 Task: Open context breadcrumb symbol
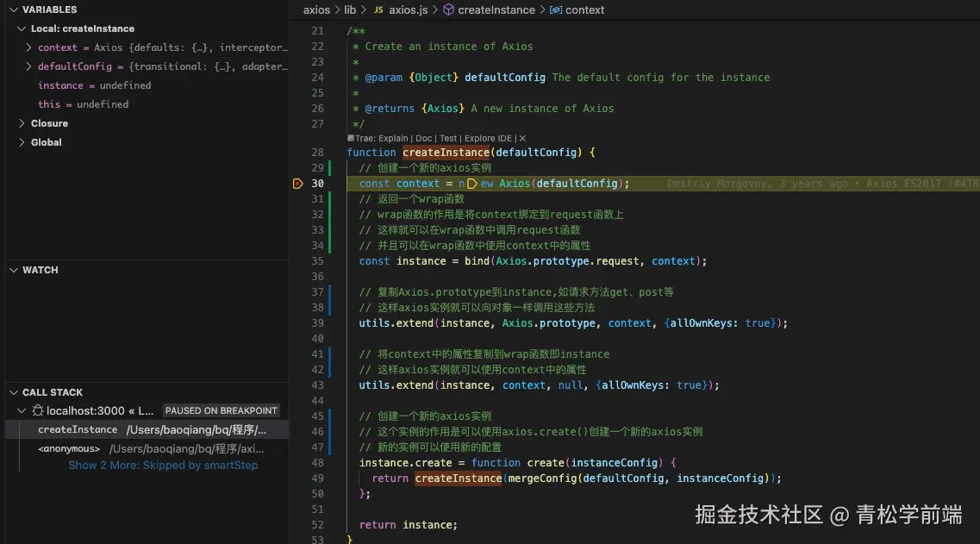tap(584, 10)
